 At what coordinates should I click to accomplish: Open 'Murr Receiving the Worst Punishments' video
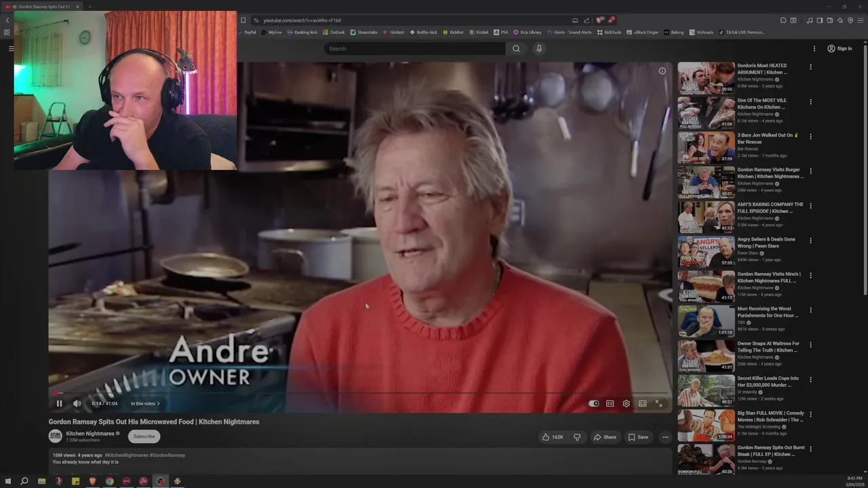706,321
